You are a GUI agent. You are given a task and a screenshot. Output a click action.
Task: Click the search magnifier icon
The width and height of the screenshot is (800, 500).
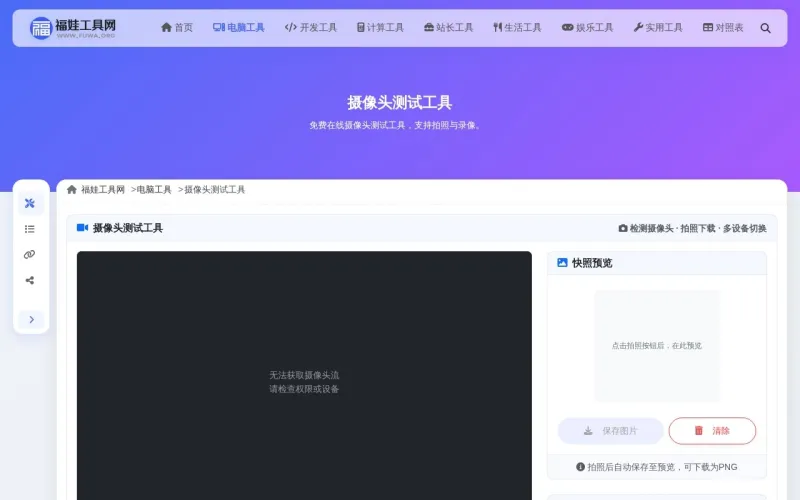point(765,28)
